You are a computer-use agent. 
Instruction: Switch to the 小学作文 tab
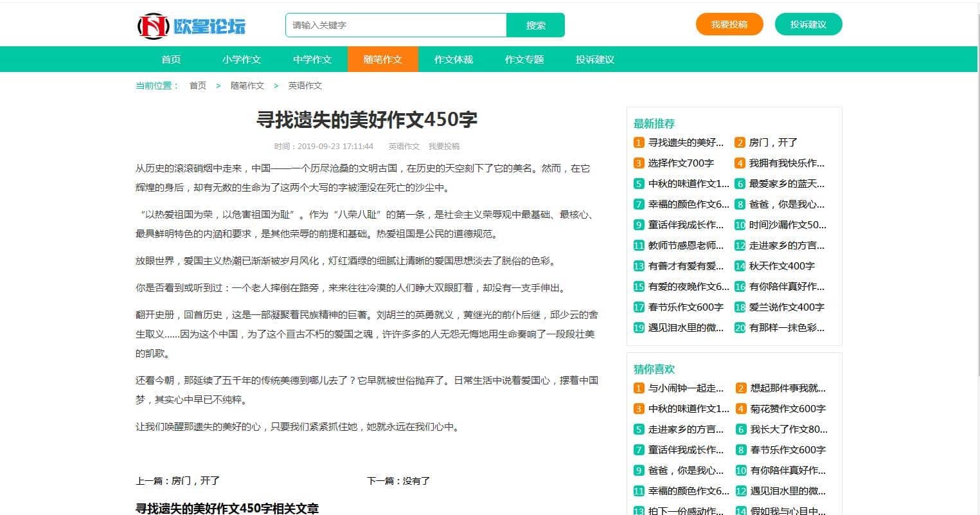click(242, 59)
